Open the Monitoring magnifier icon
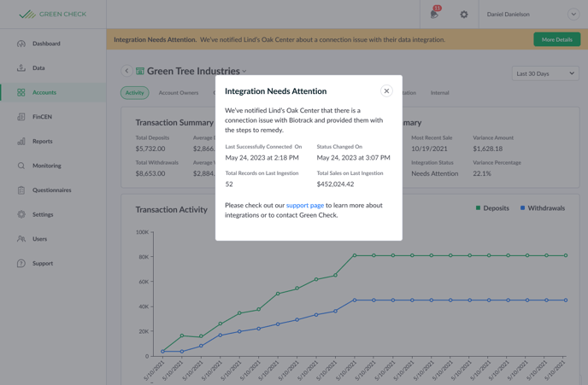Screen dimensions: 588x385 (21, 166)
